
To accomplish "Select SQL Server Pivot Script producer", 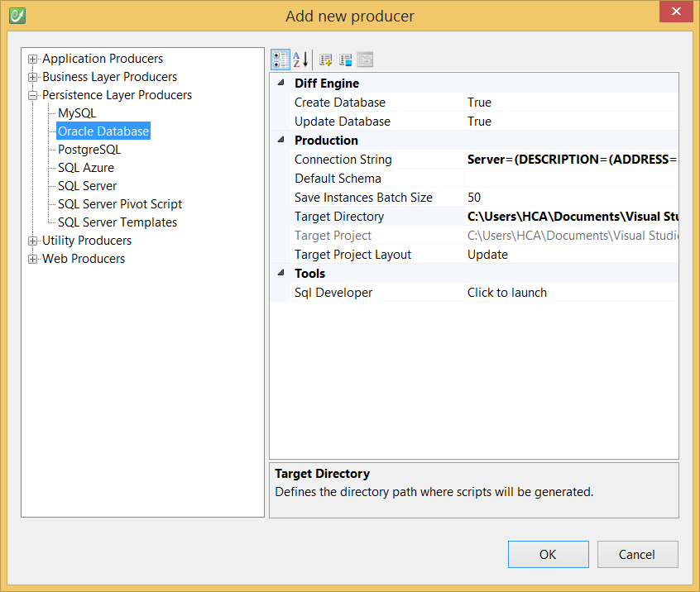I will point(120,204).
